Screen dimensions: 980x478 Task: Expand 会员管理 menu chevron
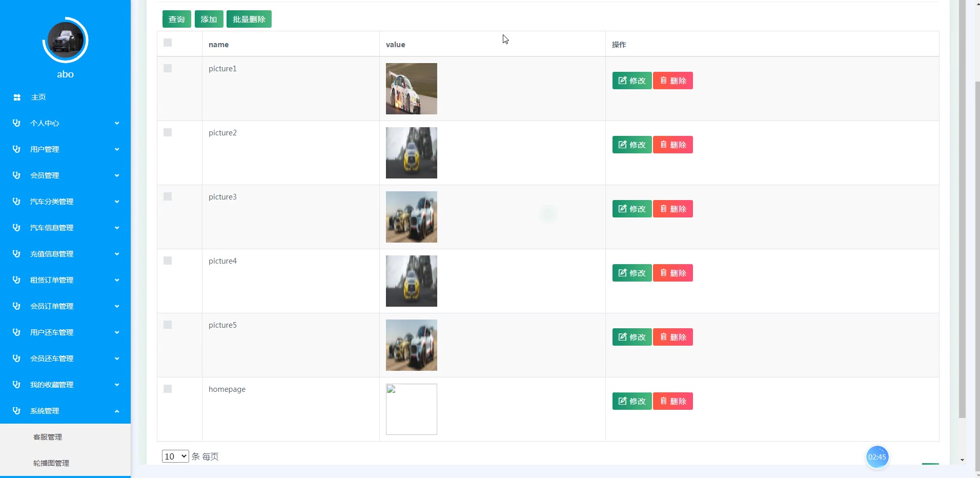coord(117,175)
